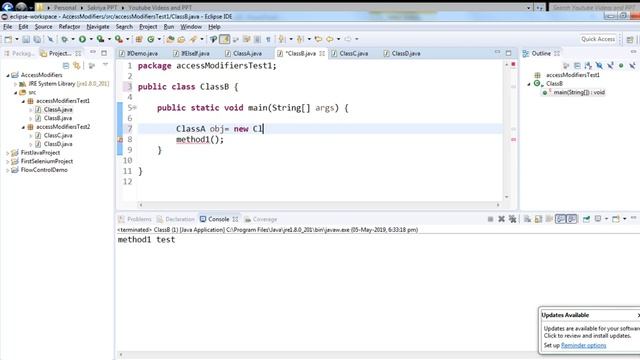Image resolution: width=640 pixels, height=360 pixels.
Task: Click the Pin Console icon
Action: pyautogui.click(x=586, y=219)
